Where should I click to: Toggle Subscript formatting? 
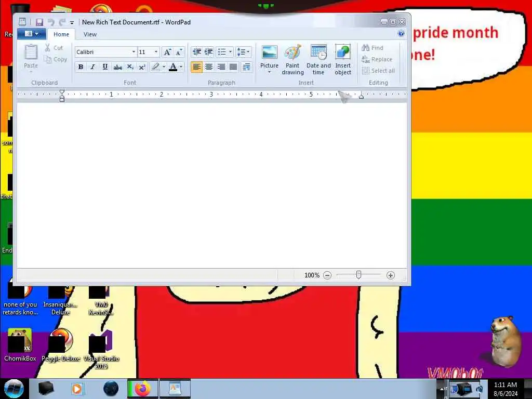pos(130,67)
